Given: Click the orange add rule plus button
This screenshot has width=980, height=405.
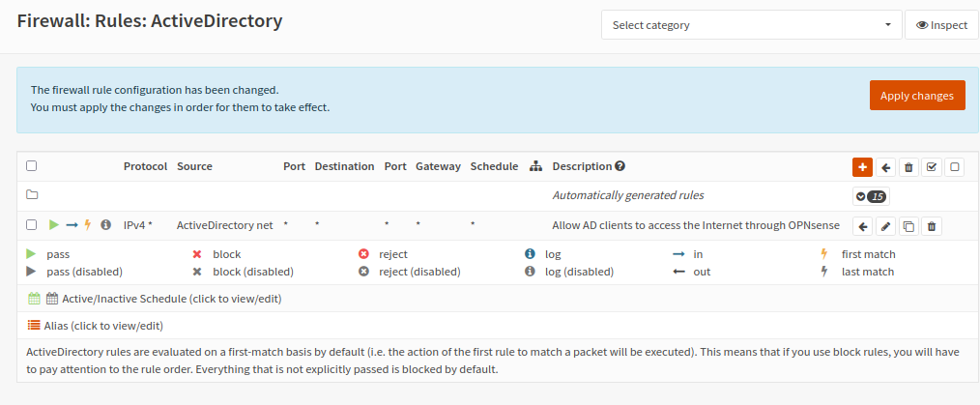Looking at the screenshot, I should point(862,166).
